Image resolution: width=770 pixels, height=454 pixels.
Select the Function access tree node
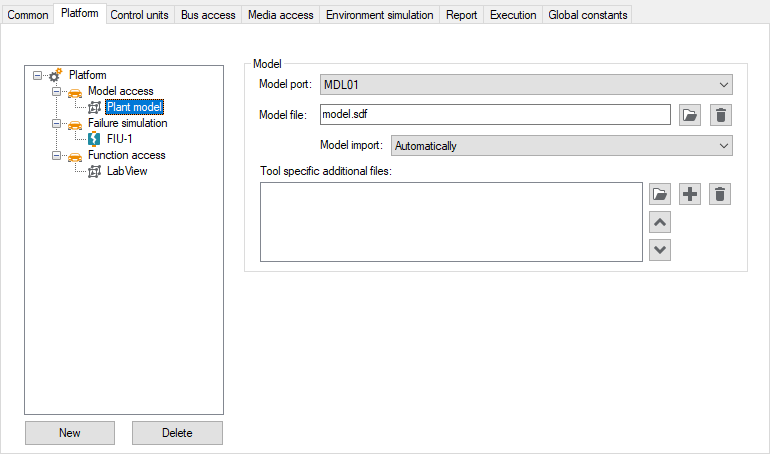(x=126, y=155)
